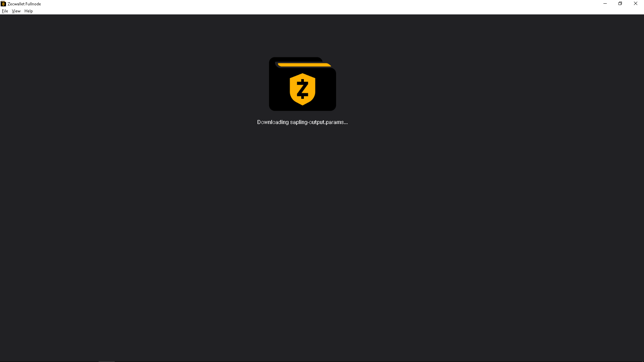Click the Zecwallet Fullnode title text

click(24, 4)
